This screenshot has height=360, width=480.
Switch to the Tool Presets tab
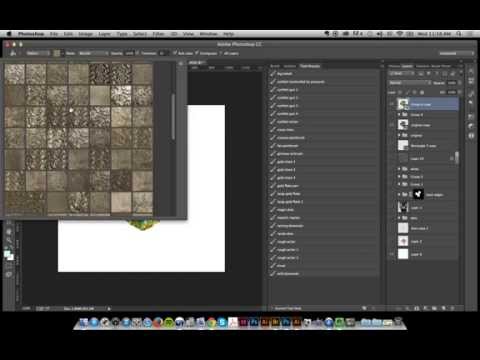[310, 66]
